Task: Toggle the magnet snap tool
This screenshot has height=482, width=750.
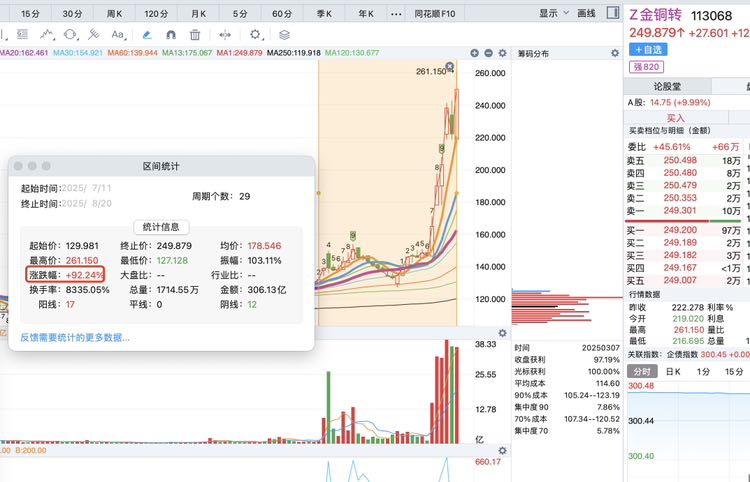Action: [x=171, y=34]
